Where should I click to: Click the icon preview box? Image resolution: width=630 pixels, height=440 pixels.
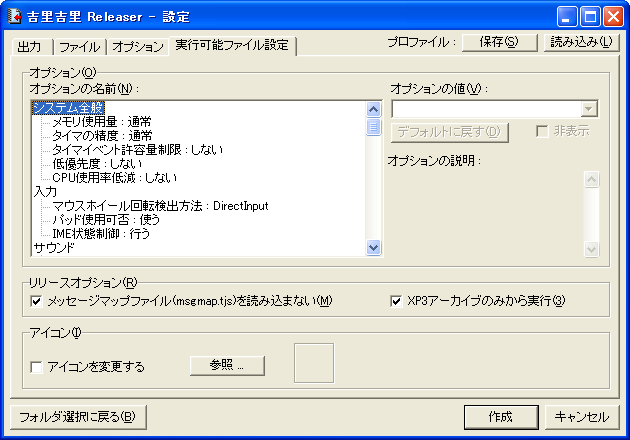click(313, 363)
